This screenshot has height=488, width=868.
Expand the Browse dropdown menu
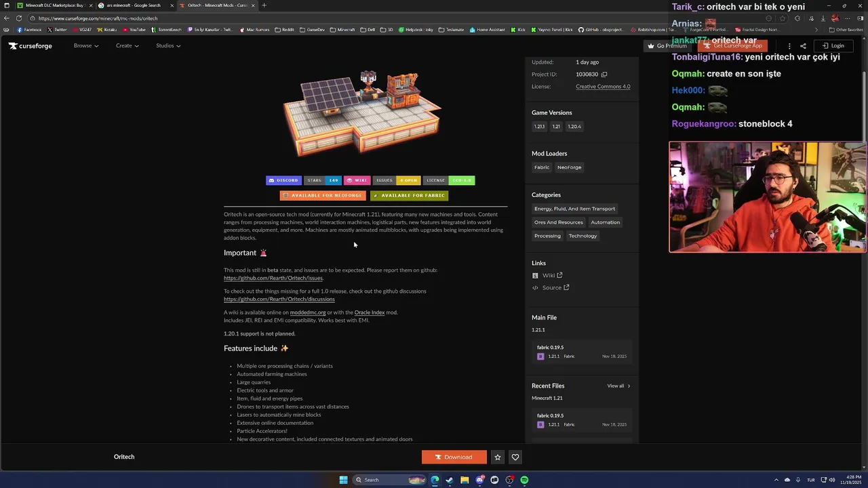[x=86, y=45]
